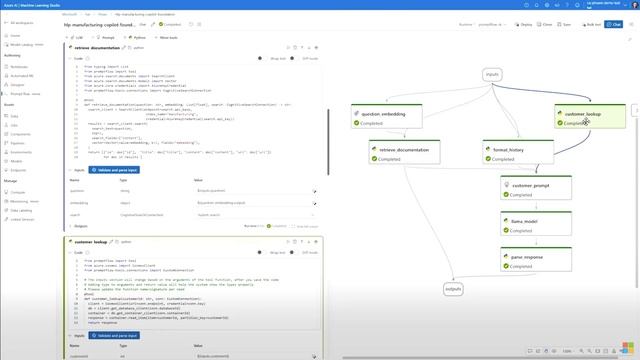
Task: Rename the customer_lookup node using pencil icon
Action: pos(111,242)
